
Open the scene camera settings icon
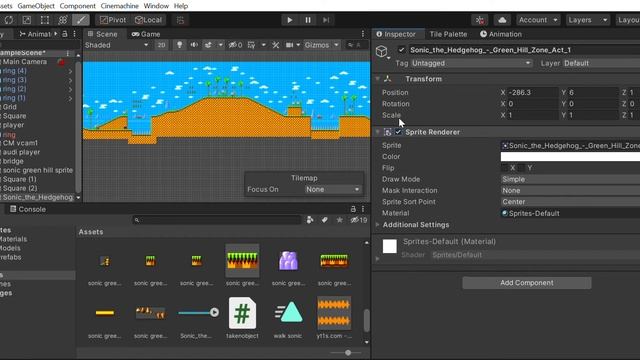tap(289, 45)
